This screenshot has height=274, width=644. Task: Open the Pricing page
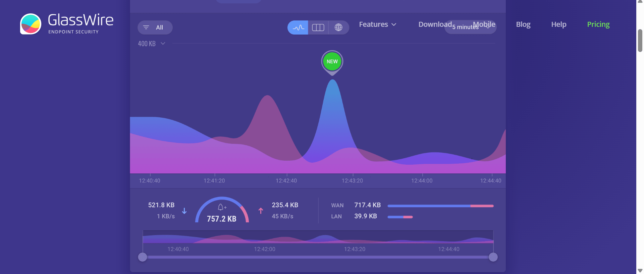(598, 24)
